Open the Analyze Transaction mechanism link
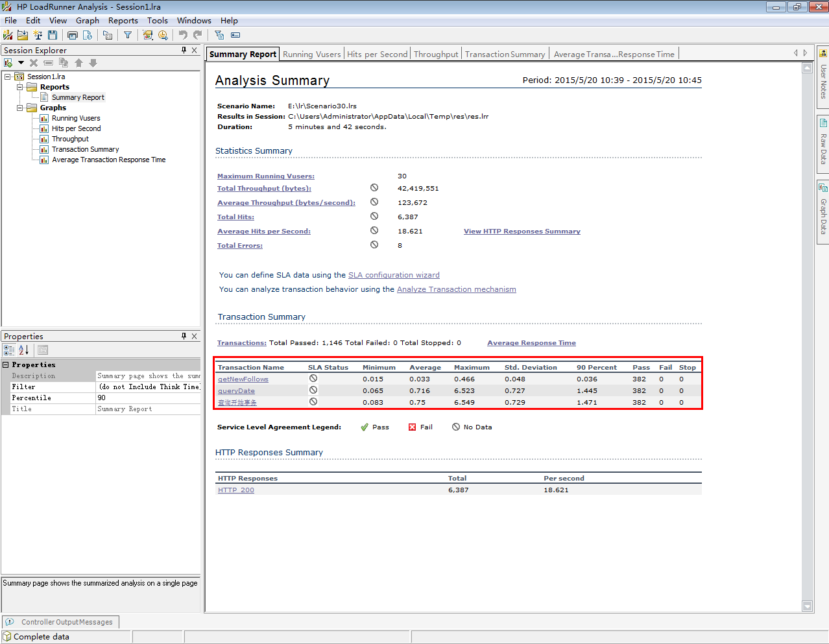Image resolution: width=829 pixels, height=644 pixels. click(x=457, y=289)
